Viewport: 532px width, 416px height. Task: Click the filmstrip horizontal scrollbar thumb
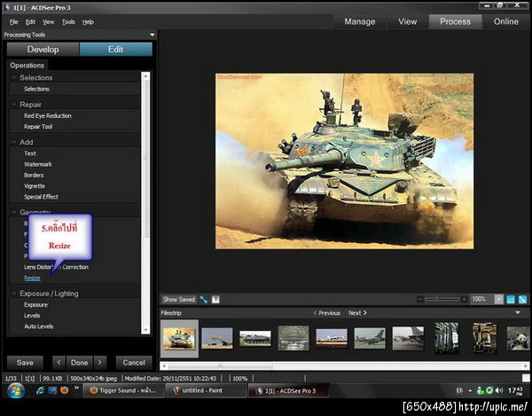[x=221, y=366]
